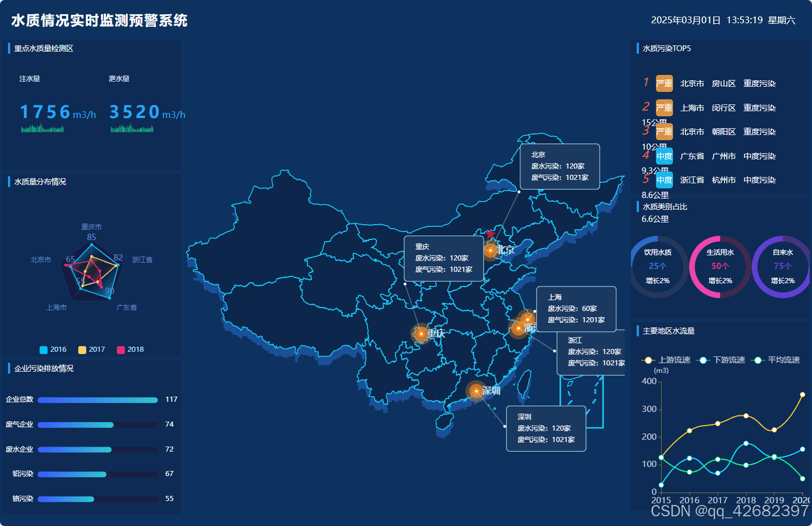Click the 117 企业总数 value

pyautogui.click(x=171, y=399)
